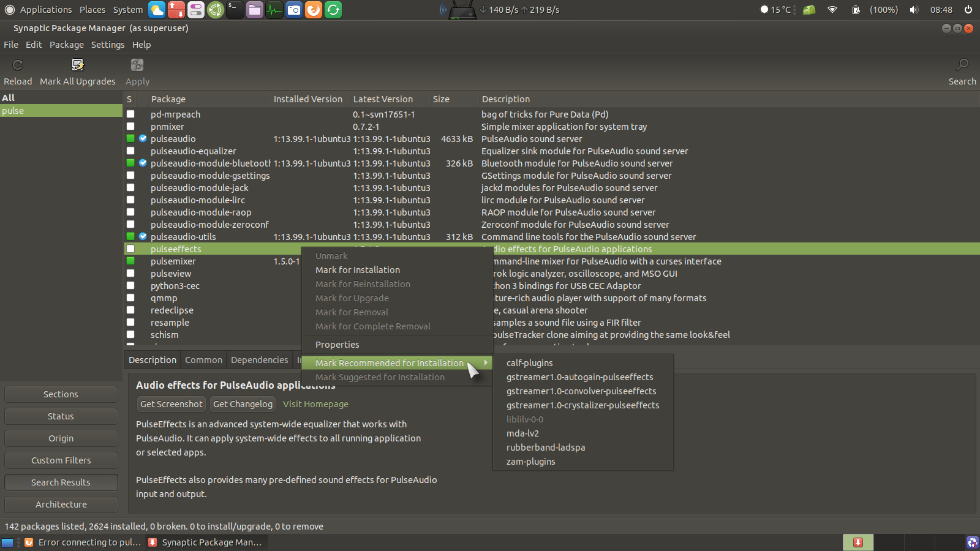Select gstreamer1.0-autogain-pulseeffects from submenu
Viewport: 980px width, 551px height.
click(x=583, y=377)
